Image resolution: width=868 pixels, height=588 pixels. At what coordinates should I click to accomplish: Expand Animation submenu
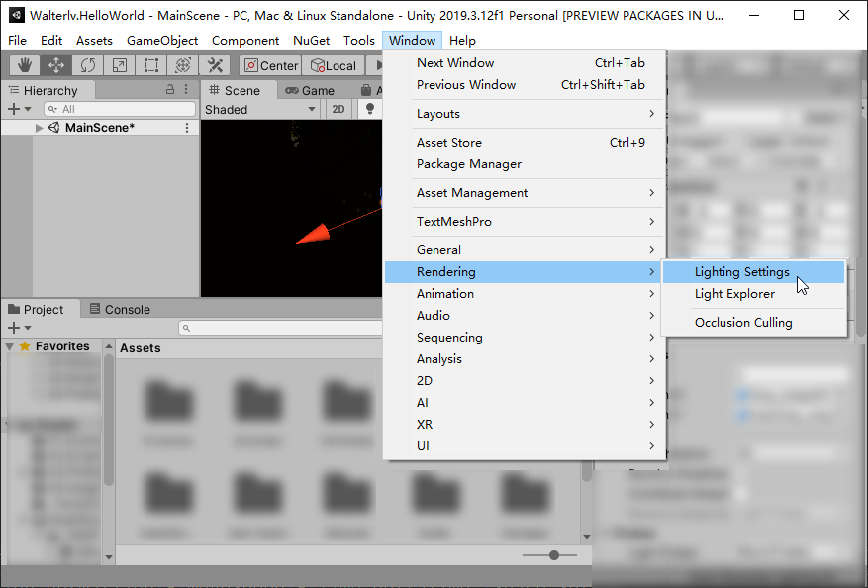[x=525, y=293]
